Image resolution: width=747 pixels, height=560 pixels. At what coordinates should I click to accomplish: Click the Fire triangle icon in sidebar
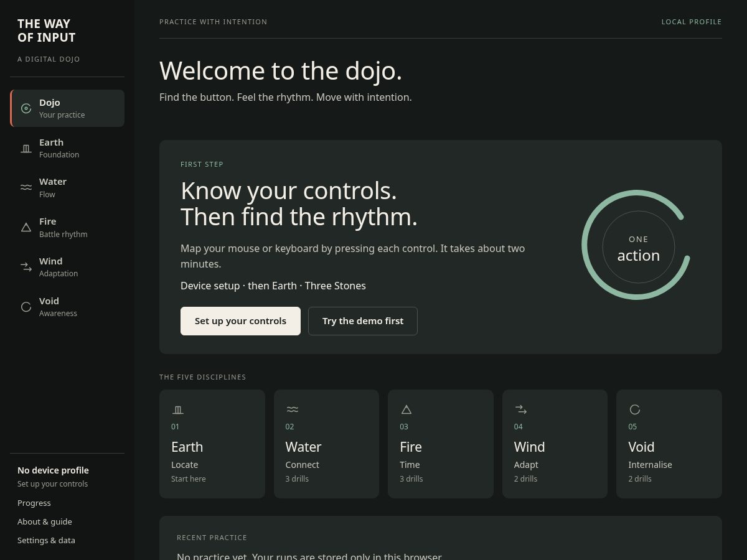tap(26, 227)
